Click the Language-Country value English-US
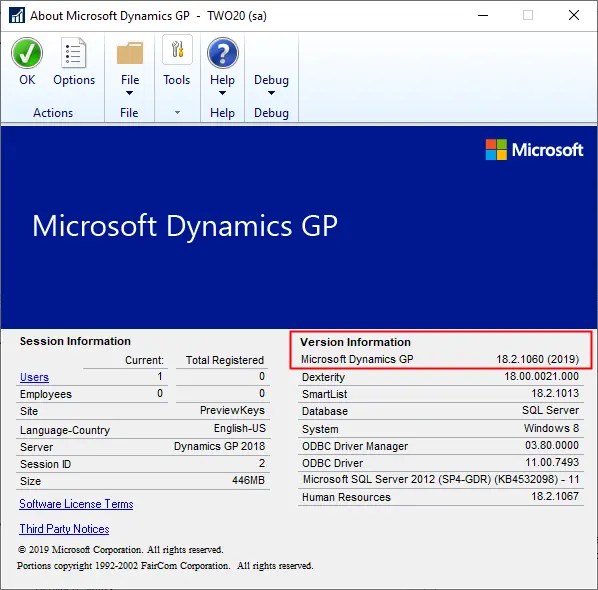Image resolution: width=598 pixels, height=590 pixels. click(x=240, y=428)
